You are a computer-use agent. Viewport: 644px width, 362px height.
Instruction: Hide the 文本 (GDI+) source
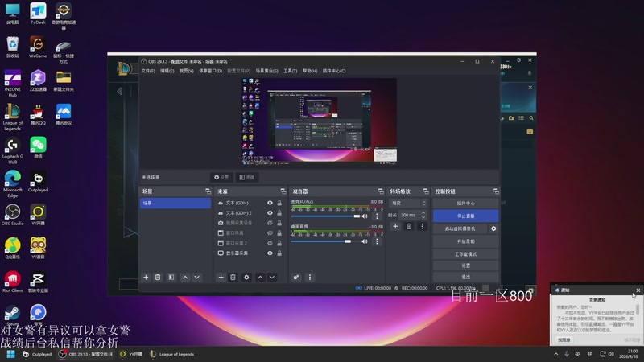[x=270, y=203]
